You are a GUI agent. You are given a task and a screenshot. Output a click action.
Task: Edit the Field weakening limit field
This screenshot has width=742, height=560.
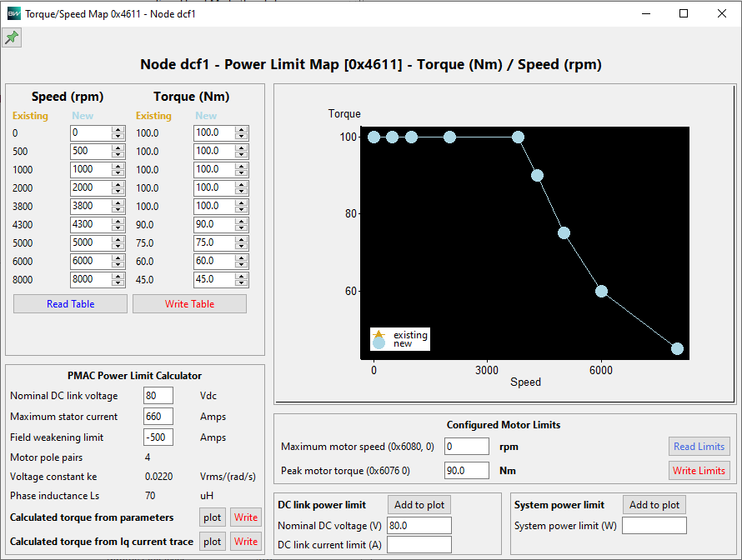click(158, 437)
